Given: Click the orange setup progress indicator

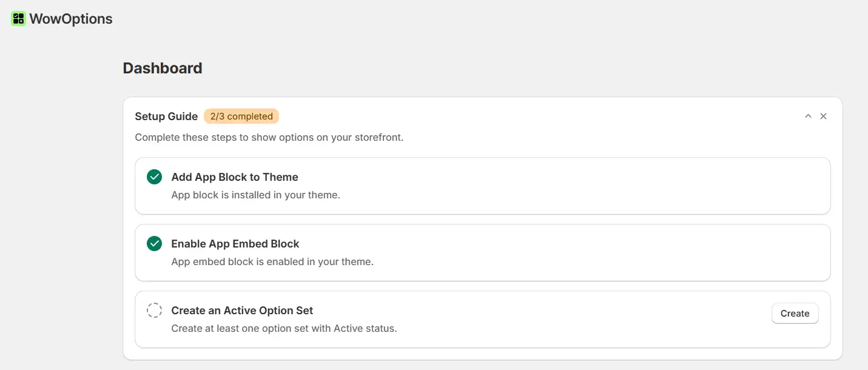Looking at the screenshot, I should [x=241, y=116].
